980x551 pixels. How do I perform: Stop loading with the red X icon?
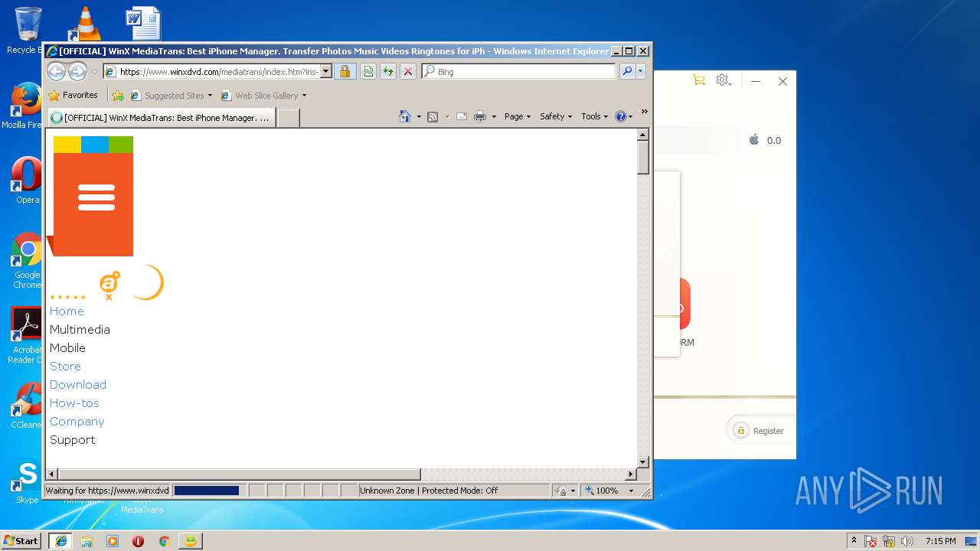(408, 71)
